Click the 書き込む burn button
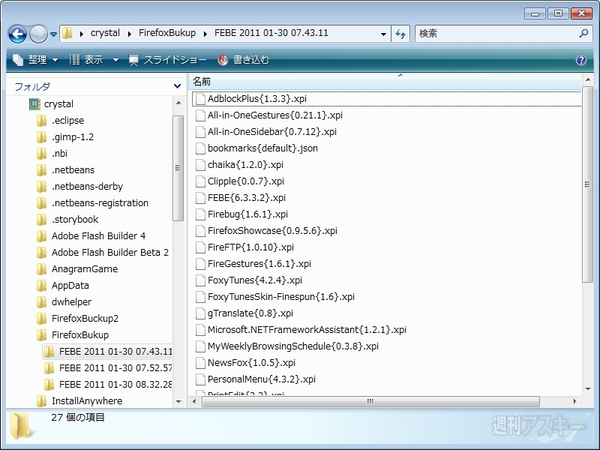This screenshot has height=450, width=600. [243, 60]
